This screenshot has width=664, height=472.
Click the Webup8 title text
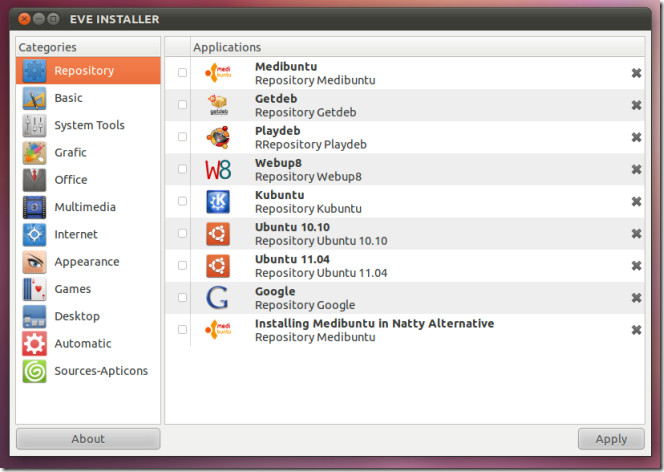tap(278, 163)
